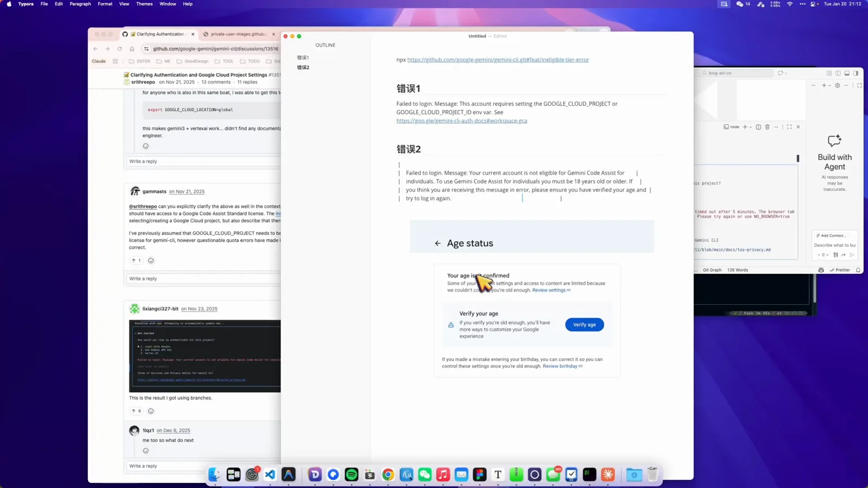Open the goo.gle gemini-cli-auth-docs link
The width and height of the screenshot is (868, 488).
[462, 121]
